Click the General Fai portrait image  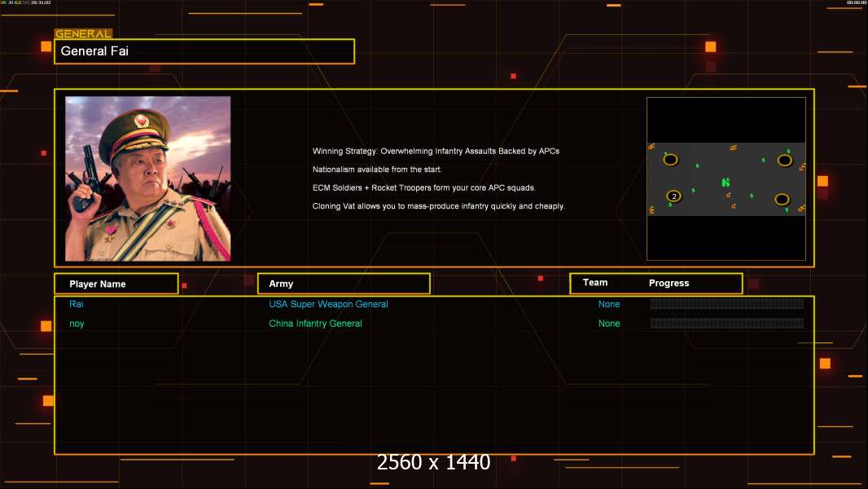pyautogui.click(x=148, y=178)
